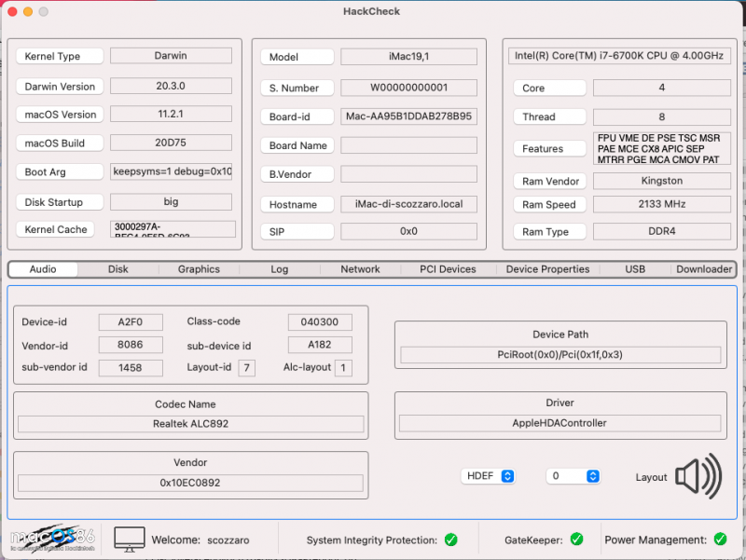
Task: Click the GateKeeper green checkmark
Action: coord(576,540)
